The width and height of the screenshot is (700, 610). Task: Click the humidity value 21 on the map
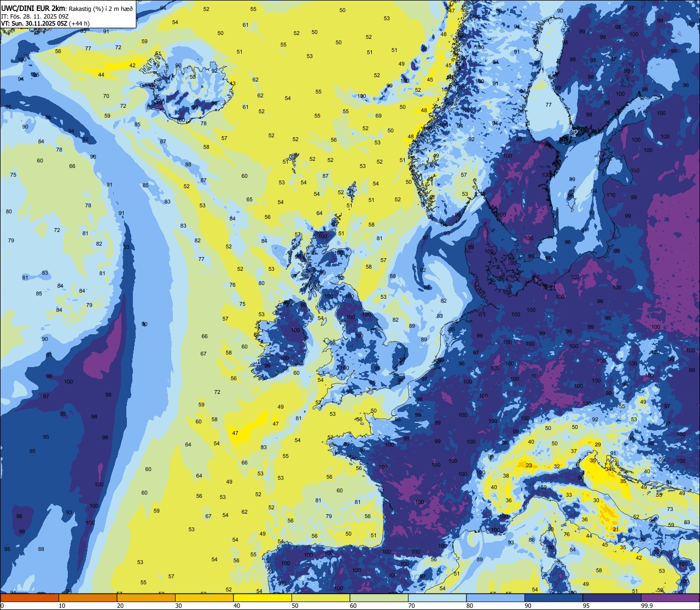point(616,530)
